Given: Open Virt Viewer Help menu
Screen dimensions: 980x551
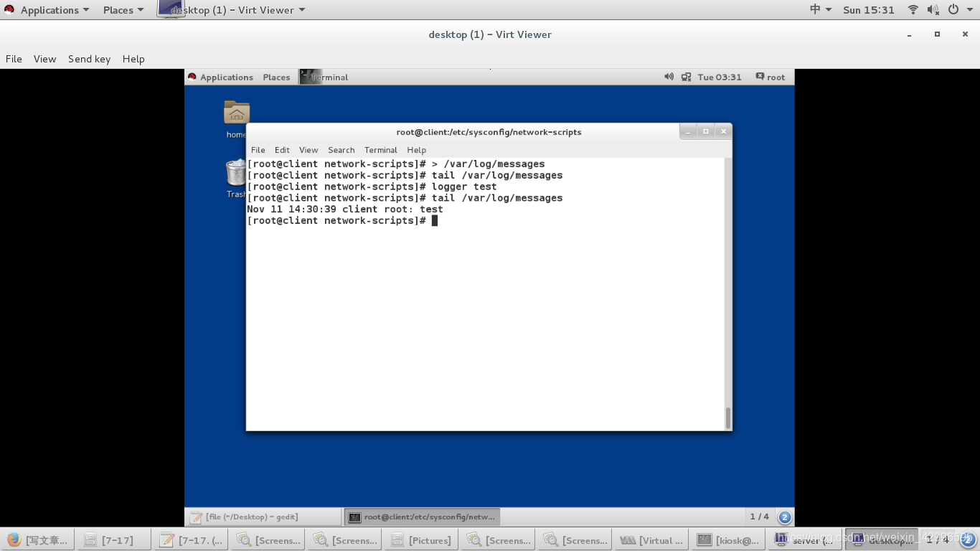Looking at the screenshot, I should 133,59.
